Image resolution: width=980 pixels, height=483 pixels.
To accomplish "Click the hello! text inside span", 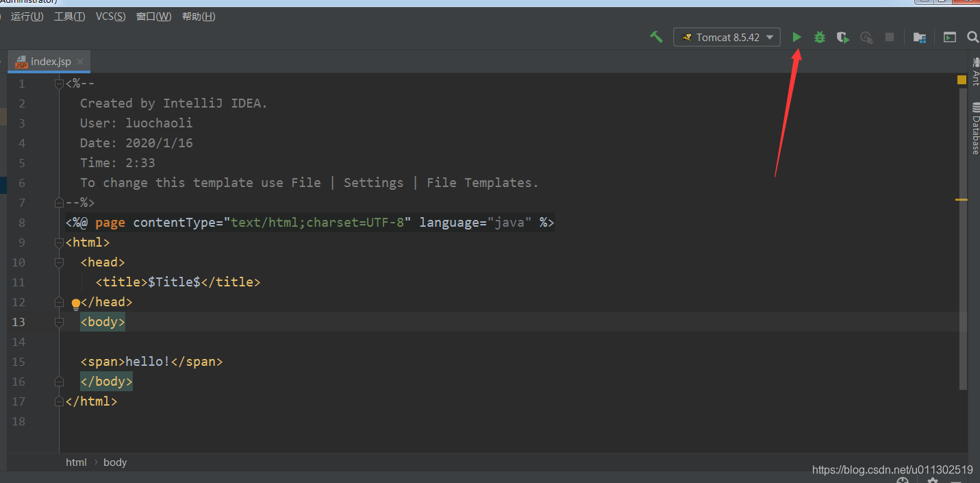I will (148, 362).
